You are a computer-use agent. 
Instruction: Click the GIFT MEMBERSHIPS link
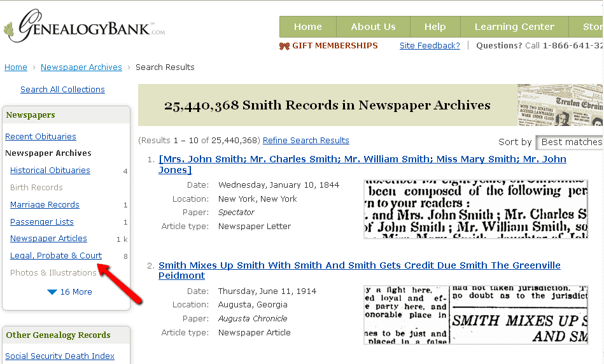[x=335, y=46]
